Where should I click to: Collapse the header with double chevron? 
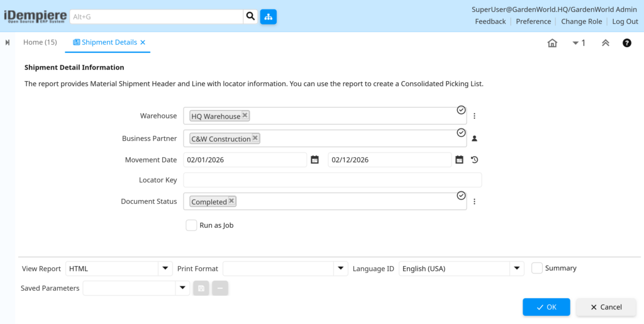(606, 43)
